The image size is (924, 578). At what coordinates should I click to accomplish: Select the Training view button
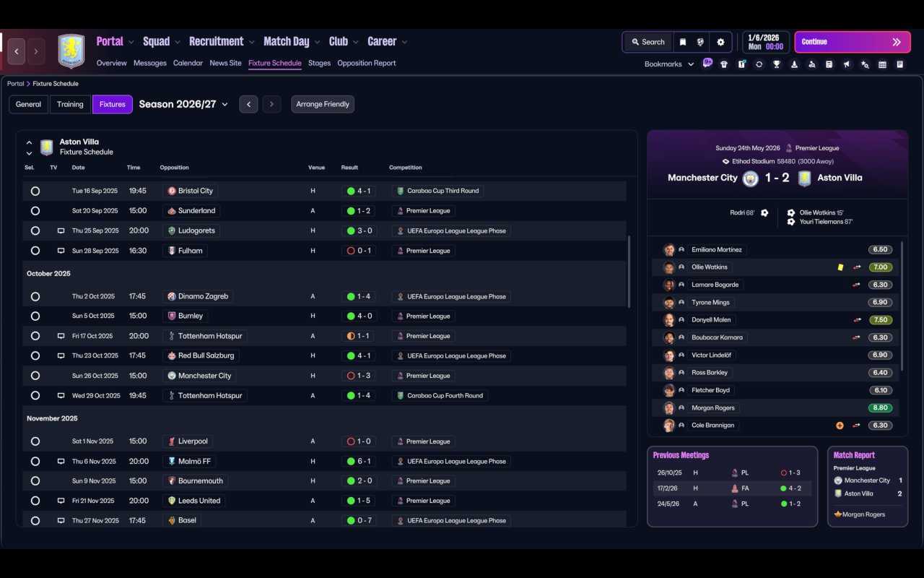(70, 104)
